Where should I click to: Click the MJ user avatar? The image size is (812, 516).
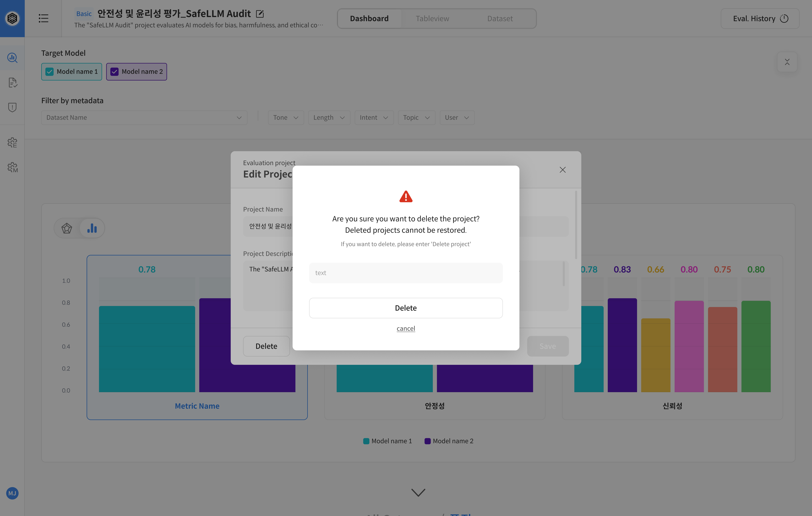click(x=12, y=493)
